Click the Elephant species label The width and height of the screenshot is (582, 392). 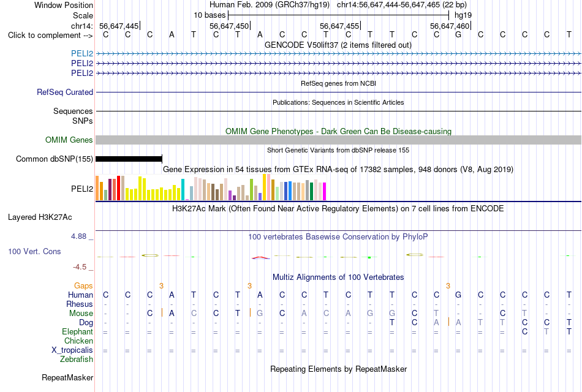pyautogui.click(x=77, y=331)
